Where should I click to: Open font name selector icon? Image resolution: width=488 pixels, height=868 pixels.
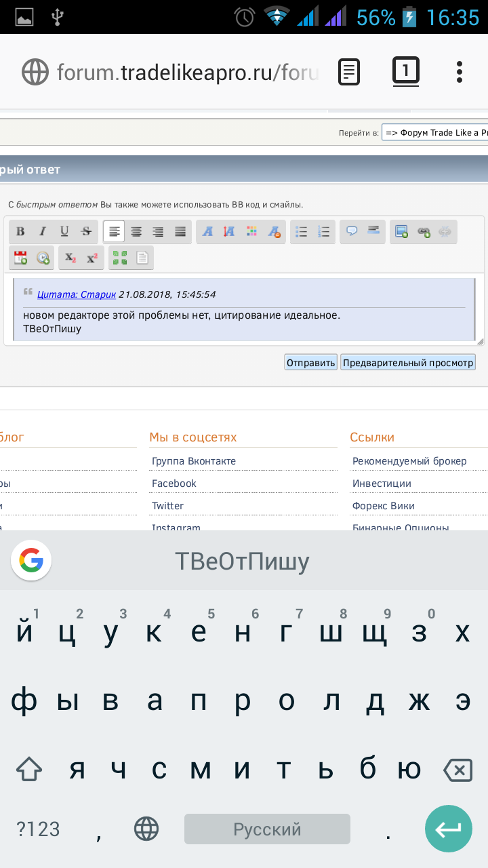208,232
